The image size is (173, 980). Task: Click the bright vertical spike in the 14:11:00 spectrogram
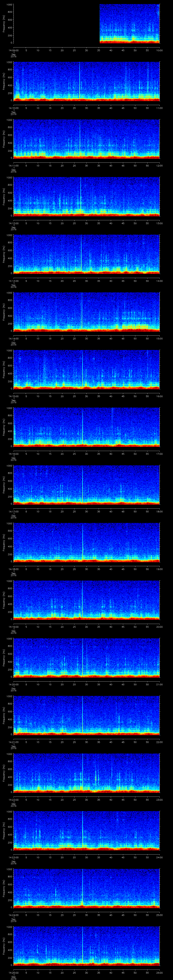tap(80, 137)
